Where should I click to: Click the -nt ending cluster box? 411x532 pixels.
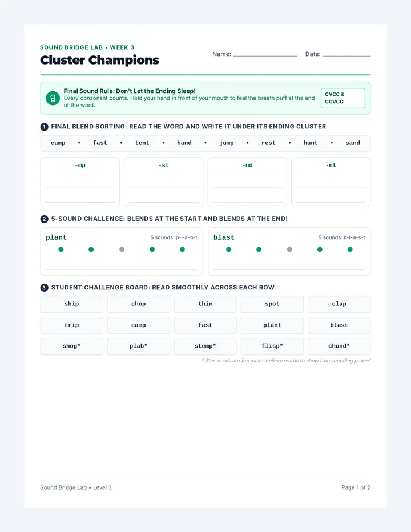click(x=331, y=182)
